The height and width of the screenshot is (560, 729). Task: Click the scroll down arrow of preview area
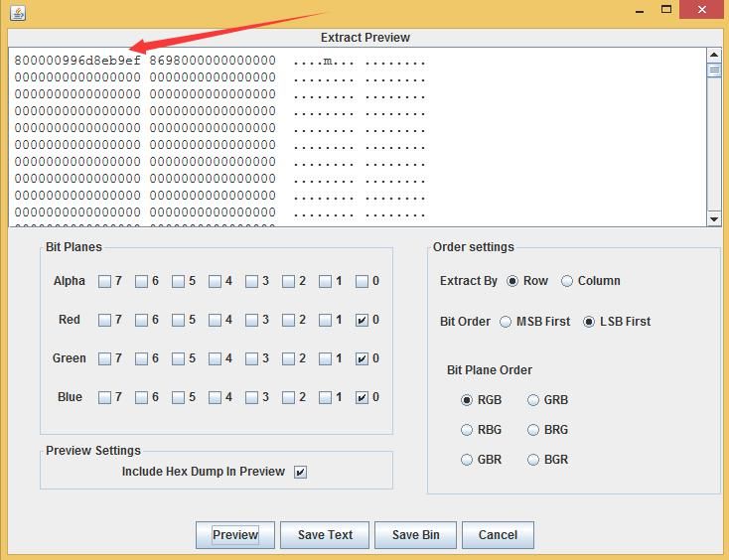(x=714, y=218)
